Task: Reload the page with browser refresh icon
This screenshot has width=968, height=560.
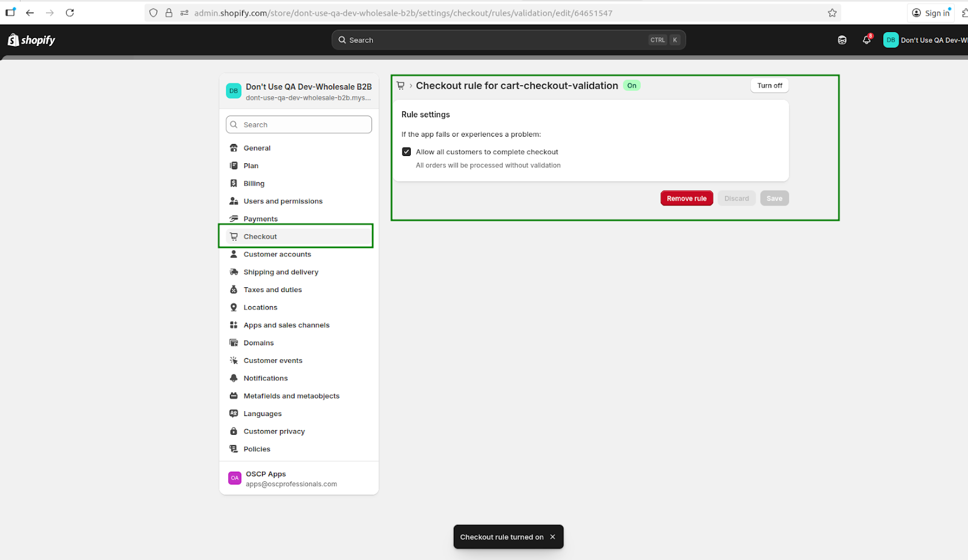Action: point(70,13)
